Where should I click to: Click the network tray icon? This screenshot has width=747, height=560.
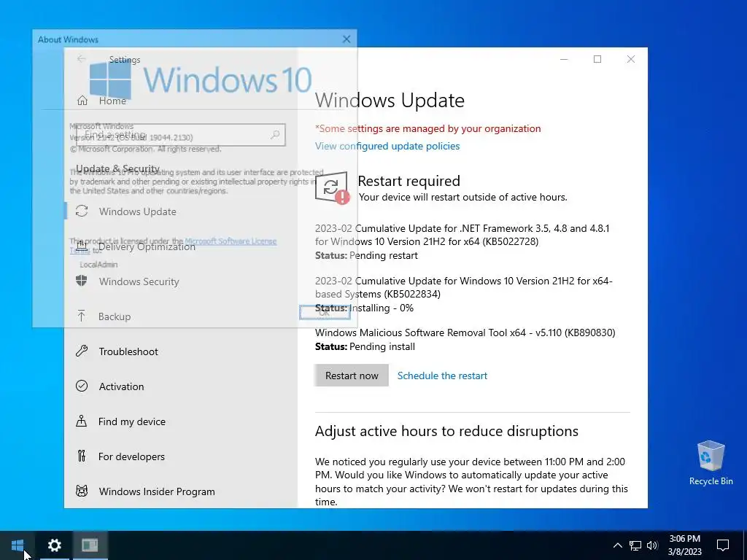pos(635,545)
